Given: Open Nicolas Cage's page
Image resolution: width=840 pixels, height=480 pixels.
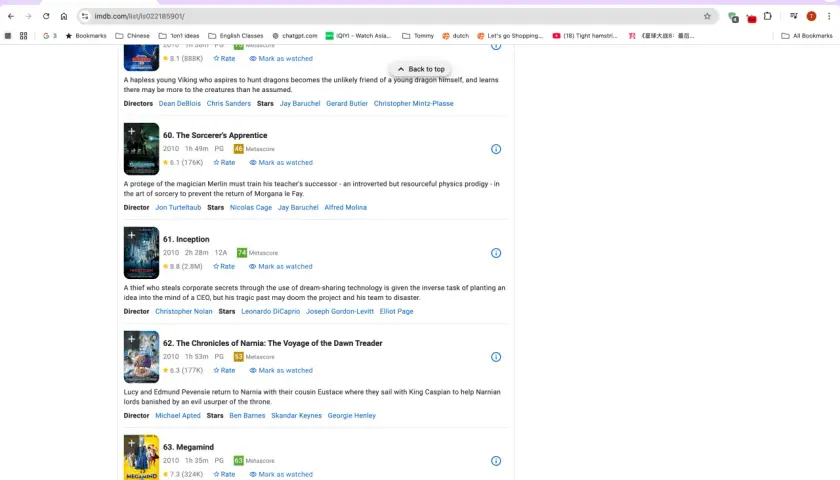Looking at the screenshot, I should (251, 207).
